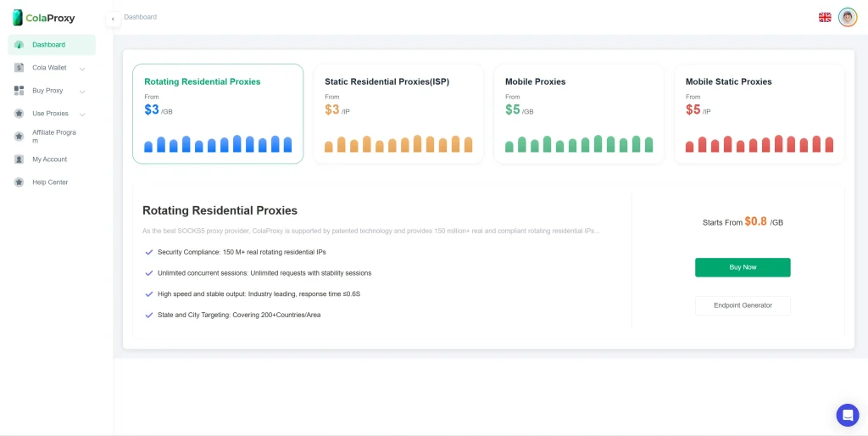Viewport: 868px width, 436px height.
Task: Open My Account in the sidebar
Action: point(52,159)
